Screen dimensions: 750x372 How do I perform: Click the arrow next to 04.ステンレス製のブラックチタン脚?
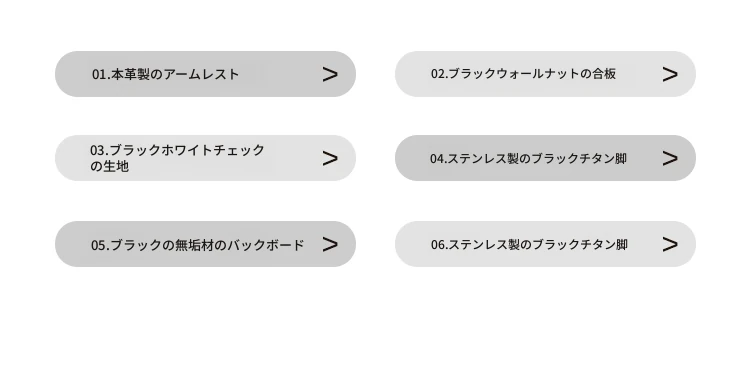(x=670, y=158)
